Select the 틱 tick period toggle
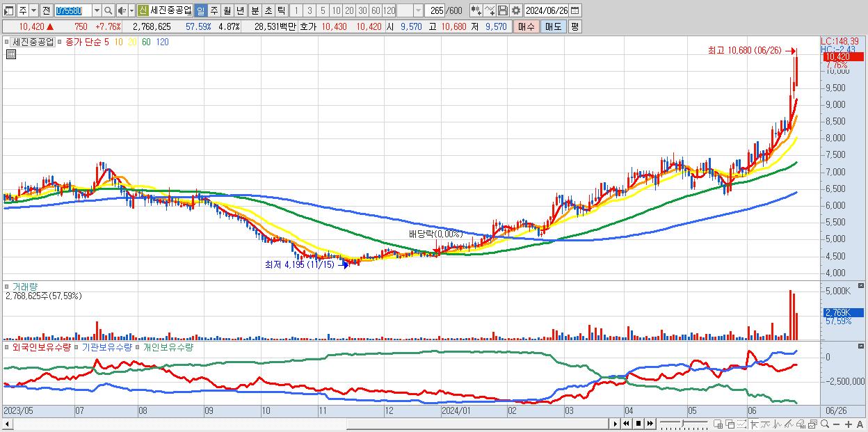Screen dimensions: 868x432 pyautogui.click(x=281, y=10)
